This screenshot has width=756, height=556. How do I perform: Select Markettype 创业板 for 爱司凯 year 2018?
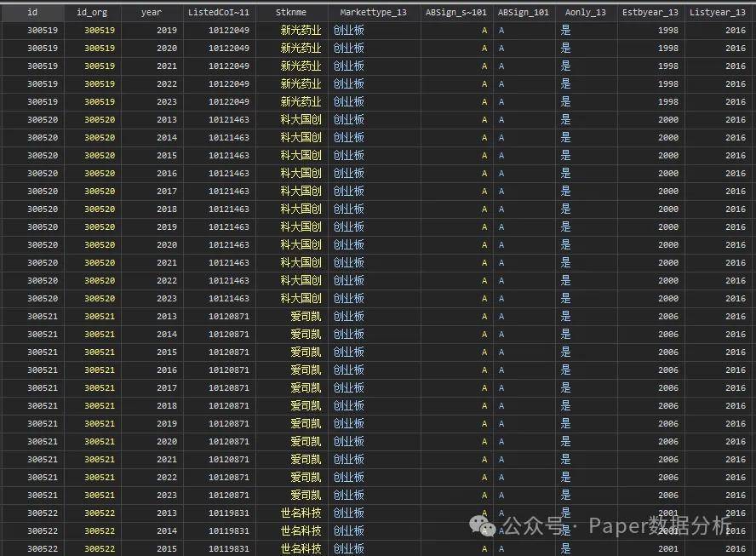click(x=349, y=405)
